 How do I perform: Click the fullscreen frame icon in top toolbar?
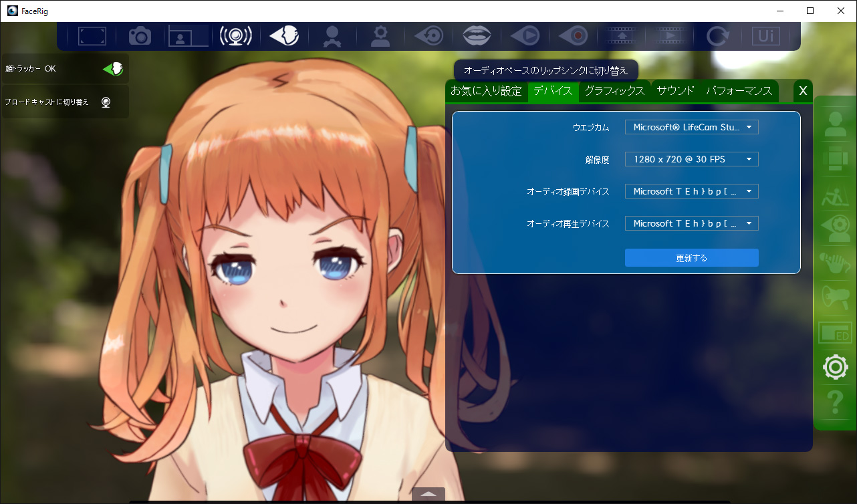tap(92, 36)
